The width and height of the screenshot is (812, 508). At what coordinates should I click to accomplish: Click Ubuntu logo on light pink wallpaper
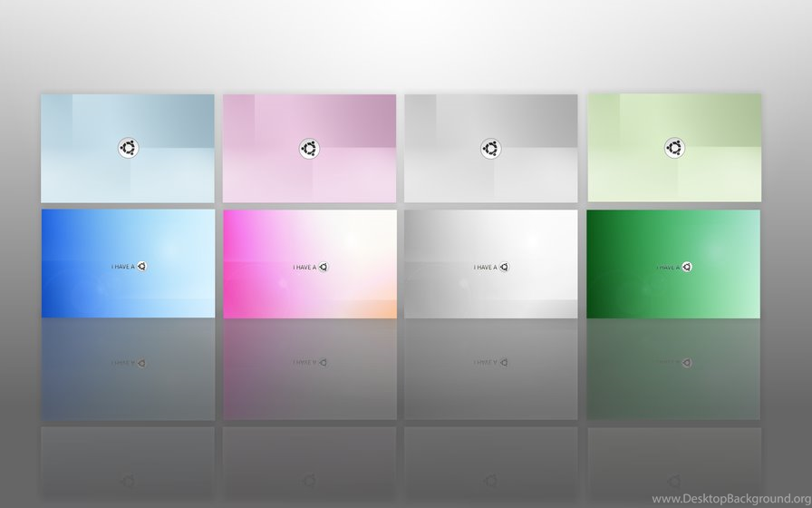[309, 149]
